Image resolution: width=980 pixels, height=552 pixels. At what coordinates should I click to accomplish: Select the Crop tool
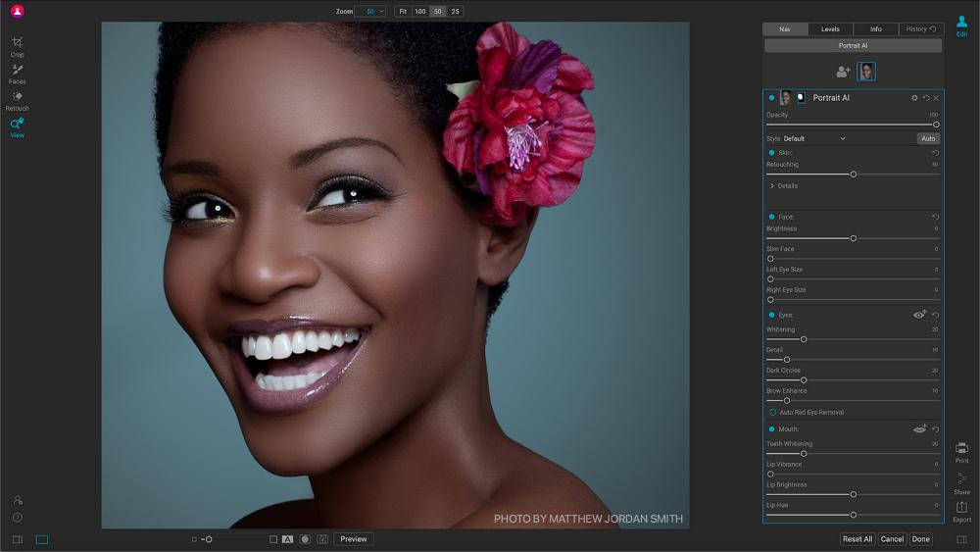click(17, 44)
